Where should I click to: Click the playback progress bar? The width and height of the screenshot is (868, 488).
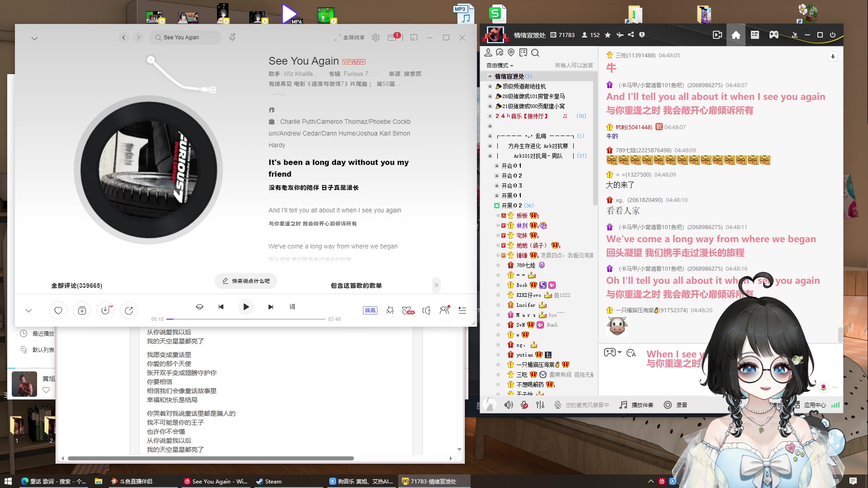tap(245, 319)
